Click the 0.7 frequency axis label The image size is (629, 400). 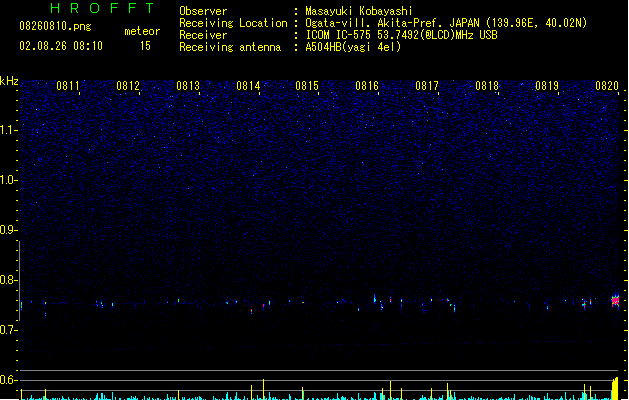[9, 330]
